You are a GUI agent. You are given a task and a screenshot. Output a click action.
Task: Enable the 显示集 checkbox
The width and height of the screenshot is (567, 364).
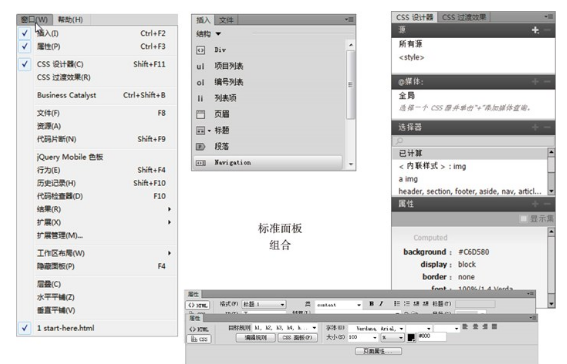pos(523,218)
